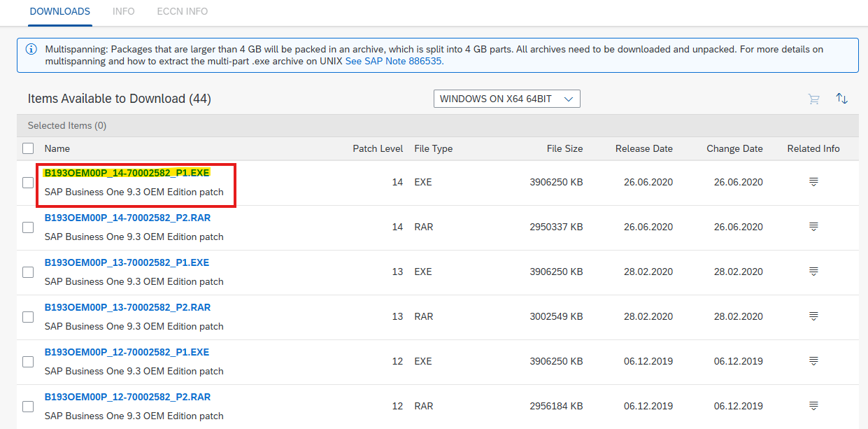Check the box for B193OEM00P_12-70002582_P1.EXE

28,362
